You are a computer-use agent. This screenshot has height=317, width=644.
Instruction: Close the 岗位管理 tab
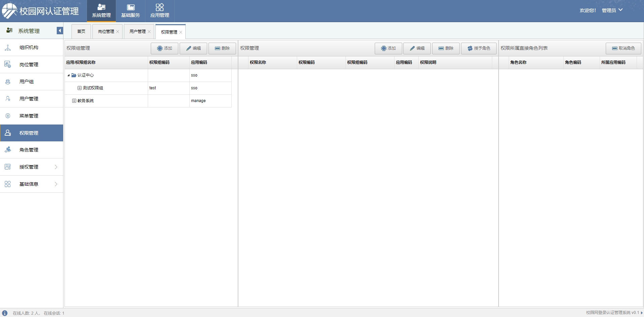click(x=118, y=32)
